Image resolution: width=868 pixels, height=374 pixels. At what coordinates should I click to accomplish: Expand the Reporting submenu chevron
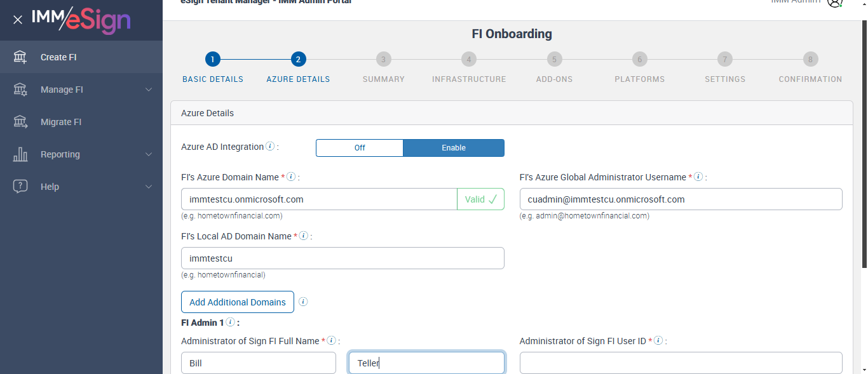(149, 154)
